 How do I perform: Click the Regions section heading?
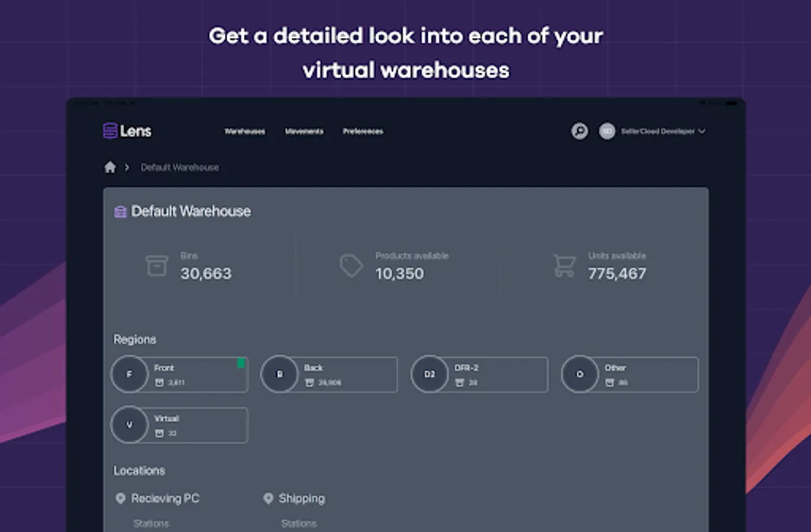tap(135, 339)
